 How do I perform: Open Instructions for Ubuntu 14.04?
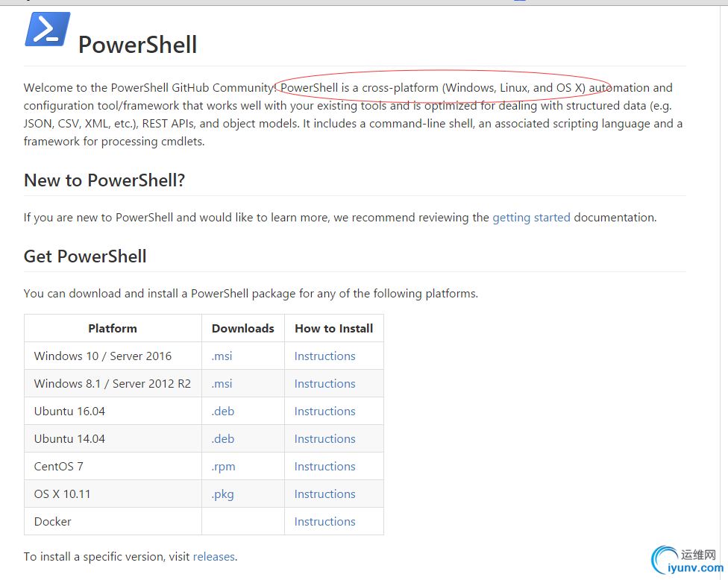pyautogui.click(x=325, y=439)
